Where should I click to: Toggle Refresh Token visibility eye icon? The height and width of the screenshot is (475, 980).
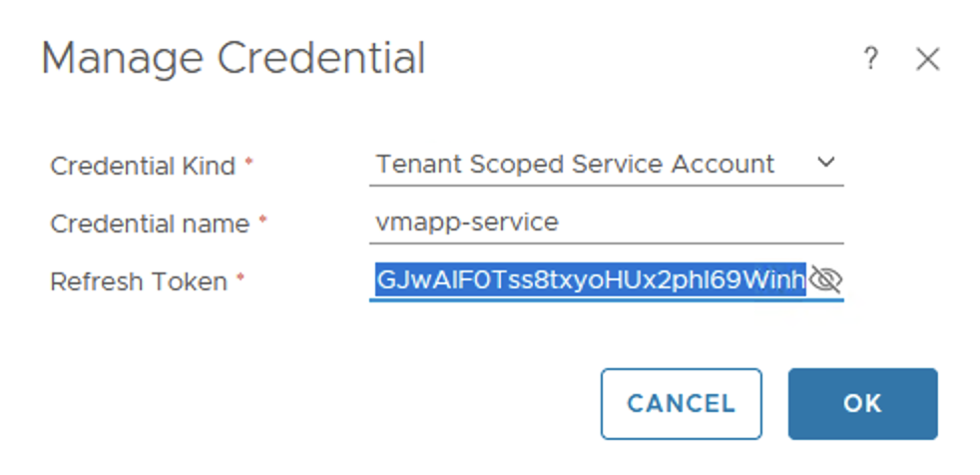click(x=825, y=280)
